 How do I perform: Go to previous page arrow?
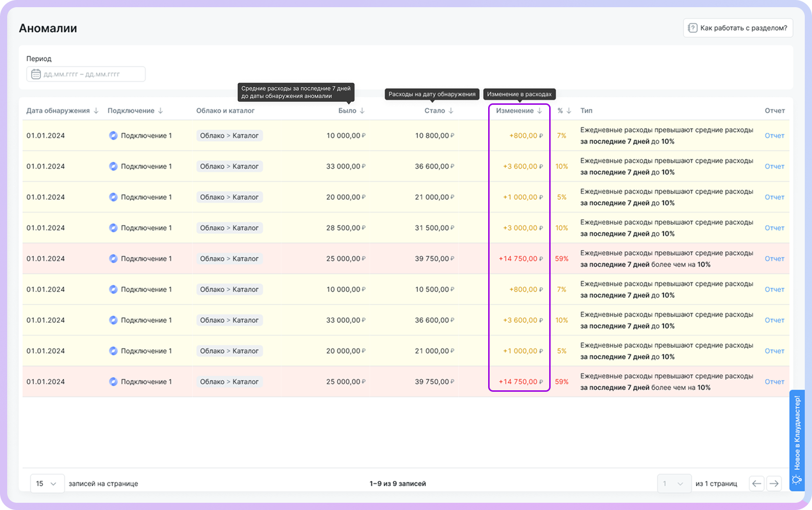(x=757, y=484)
